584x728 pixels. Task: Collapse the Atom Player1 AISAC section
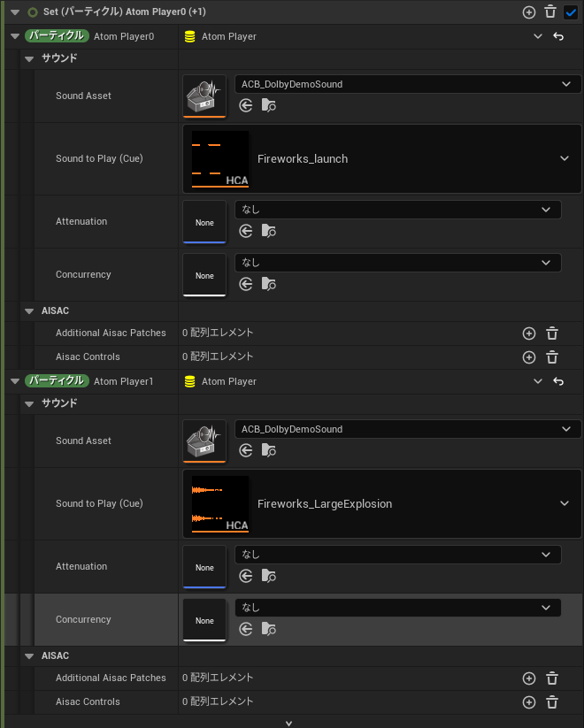click(29, 656)
